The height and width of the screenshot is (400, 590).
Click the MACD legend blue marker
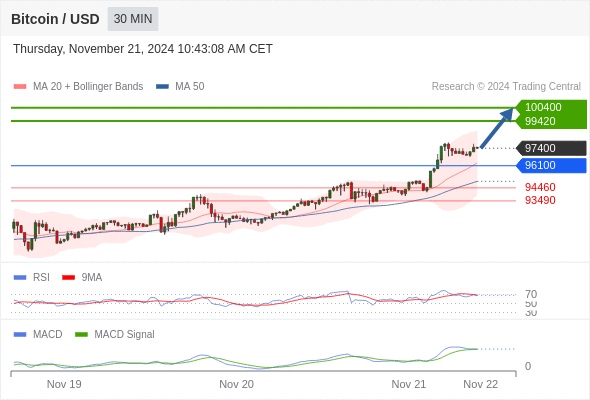click(20, 335)
